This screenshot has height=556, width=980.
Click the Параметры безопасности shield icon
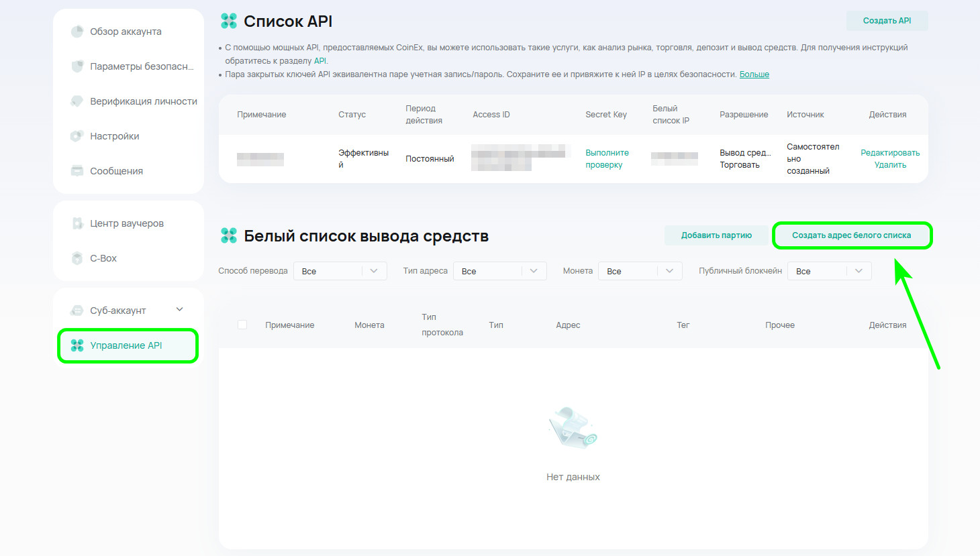[77, 66]
